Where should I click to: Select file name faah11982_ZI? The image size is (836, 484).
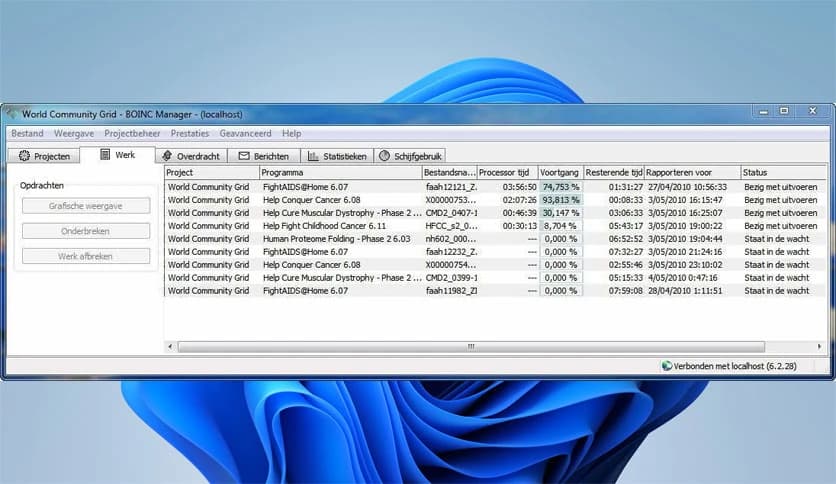tap(451, 291)
